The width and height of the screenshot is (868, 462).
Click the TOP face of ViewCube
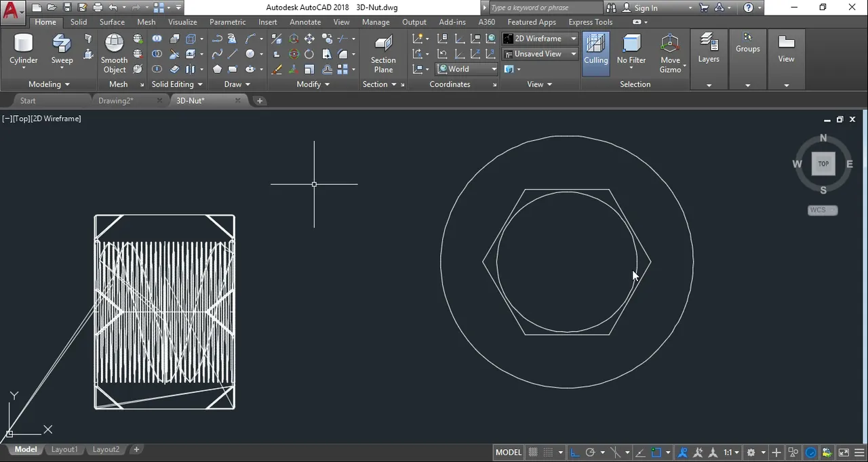(x=823, y=163)
